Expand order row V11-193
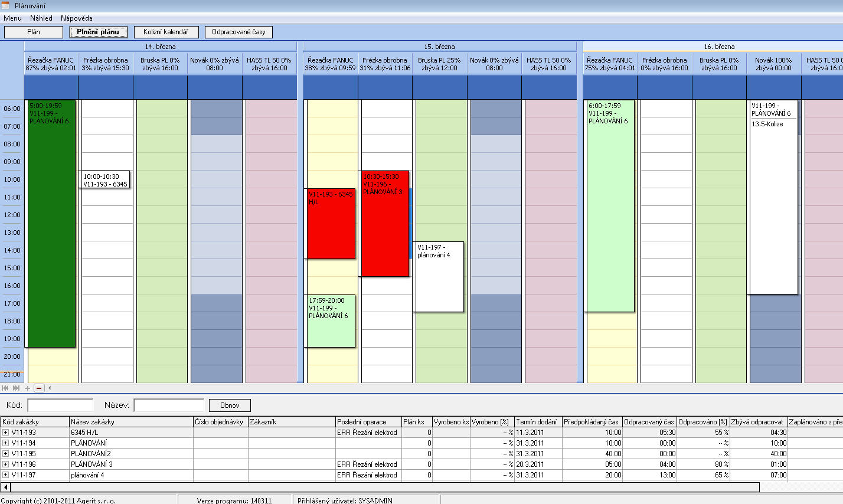This screenshot has height=504, width=843. 6,433
